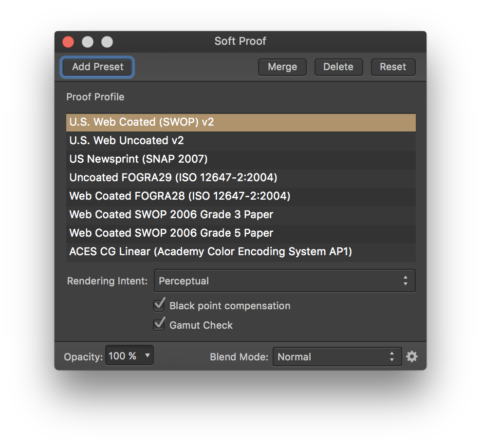Click the Merge button
This screenshot has height=448, width=481.
pyautogui.click(x=282, y=67)
